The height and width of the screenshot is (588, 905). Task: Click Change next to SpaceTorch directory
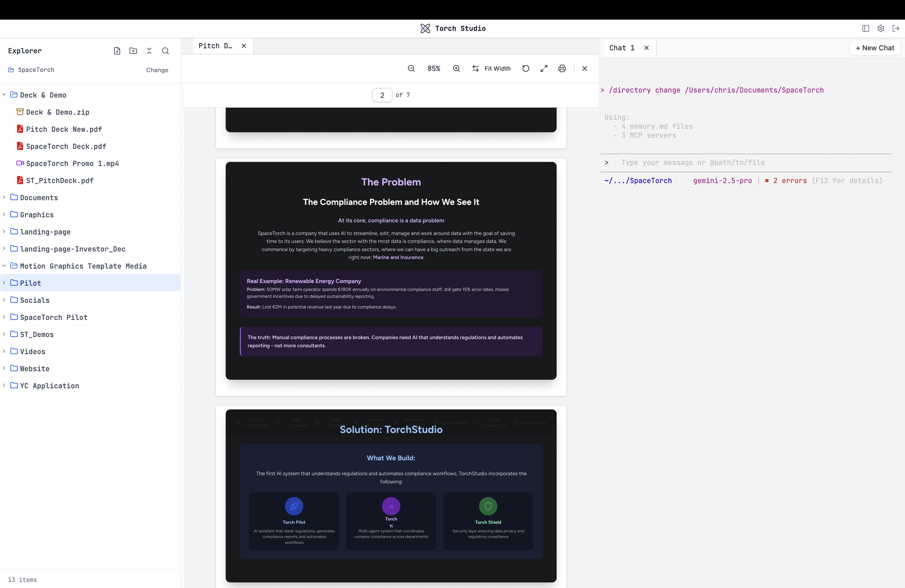click(x=157, y=70)
